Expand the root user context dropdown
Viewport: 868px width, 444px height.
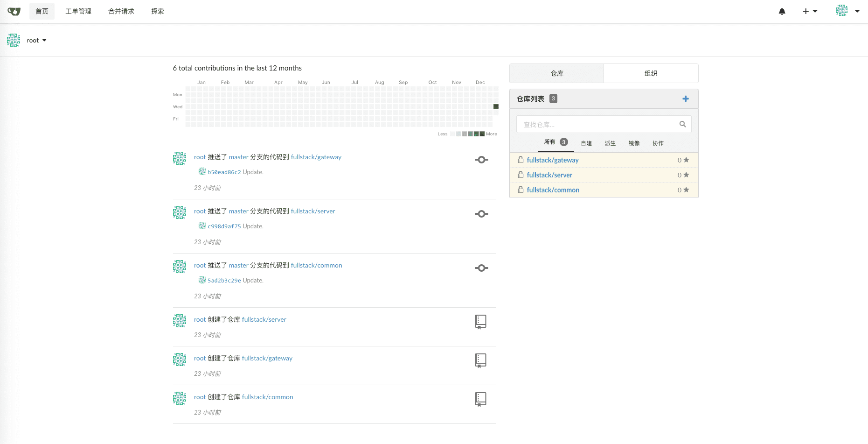pyautogui.click(x=36, y=41)
